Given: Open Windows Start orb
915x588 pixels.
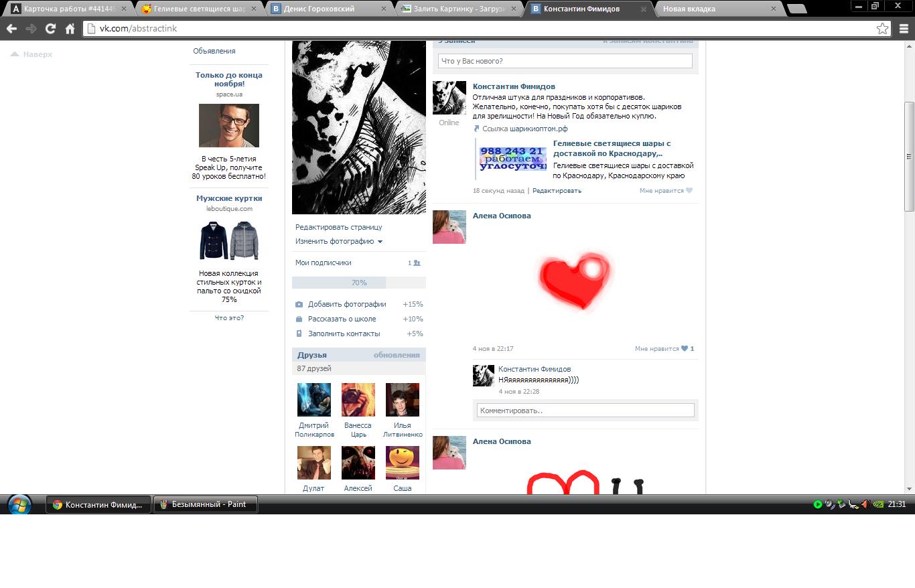Looking at the screenshot, I should [x=19, y=504].
